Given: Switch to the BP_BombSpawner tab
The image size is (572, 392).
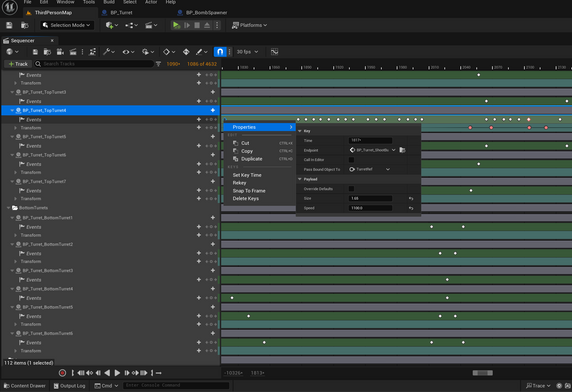Looking at the screenshot, I should [202, 12].
